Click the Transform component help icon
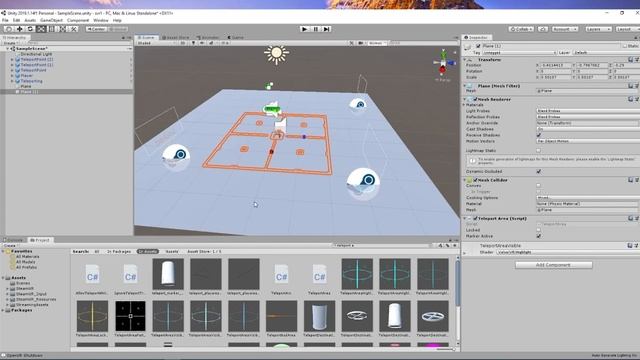 (x=630, y=60)
